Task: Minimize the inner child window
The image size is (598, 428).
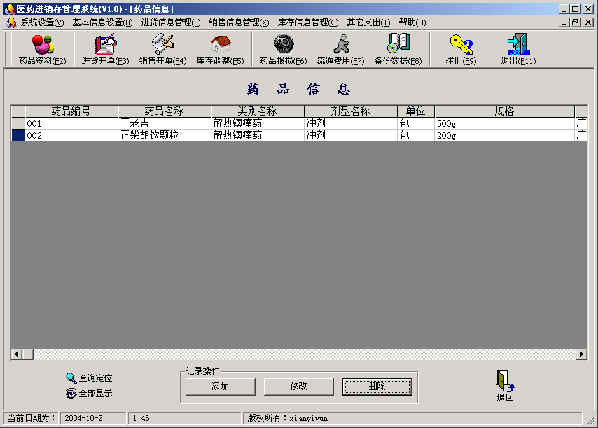Action: [x=564, y=23]
